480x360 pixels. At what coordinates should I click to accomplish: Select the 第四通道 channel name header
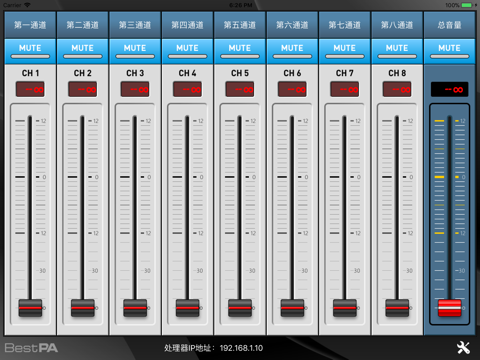coord(187,25)
